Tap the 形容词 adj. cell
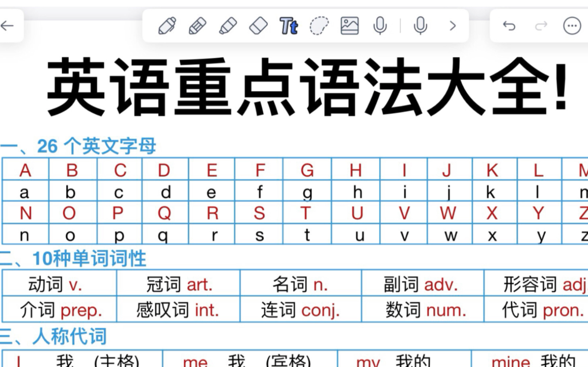Viewport: 588px width, 367px height. (x=536, y=283)
